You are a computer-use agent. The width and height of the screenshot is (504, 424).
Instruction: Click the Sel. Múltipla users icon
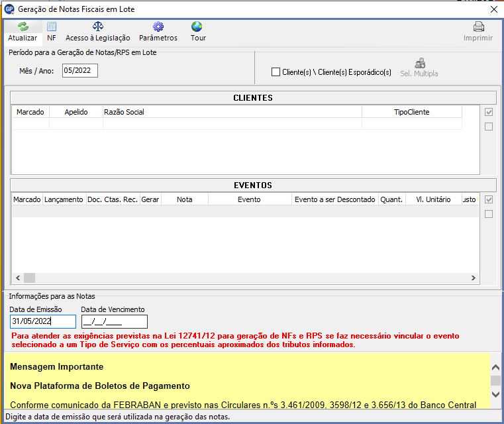(419, 64)
